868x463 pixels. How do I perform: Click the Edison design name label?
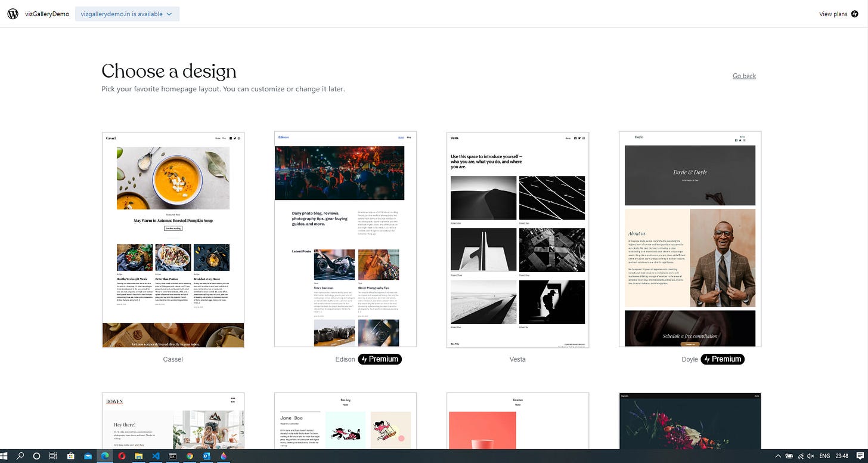345,359
